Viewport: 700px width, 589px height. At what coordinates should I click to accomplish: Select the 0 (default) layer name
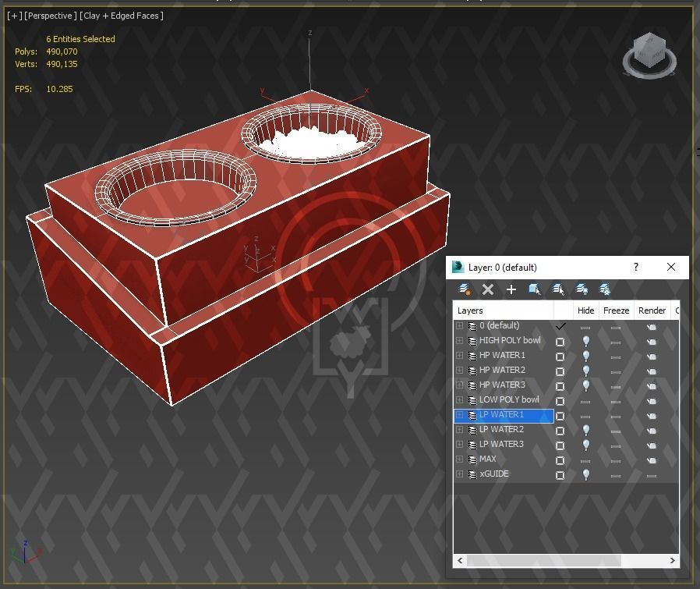499,325
